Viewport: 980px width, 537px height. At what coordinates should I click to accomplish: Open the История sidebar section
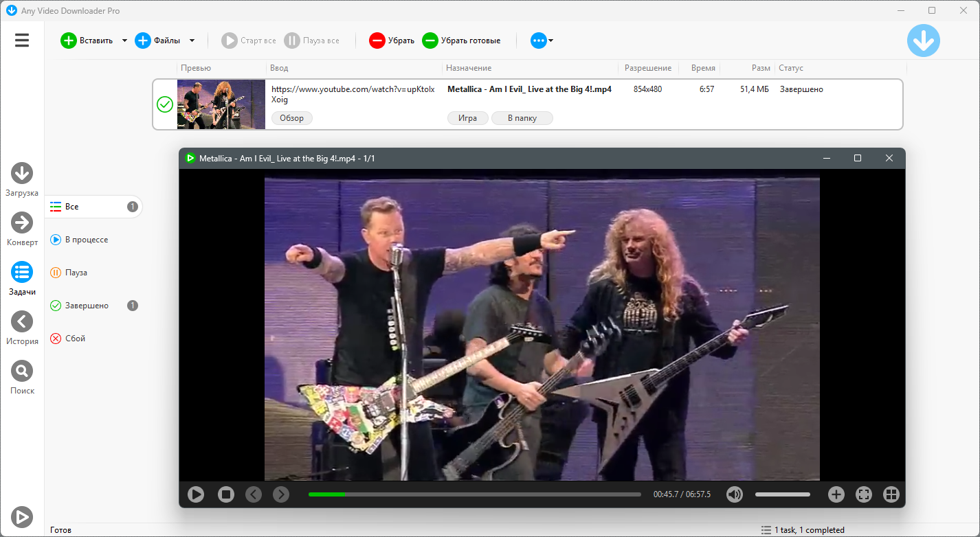[x=22, y=328]
